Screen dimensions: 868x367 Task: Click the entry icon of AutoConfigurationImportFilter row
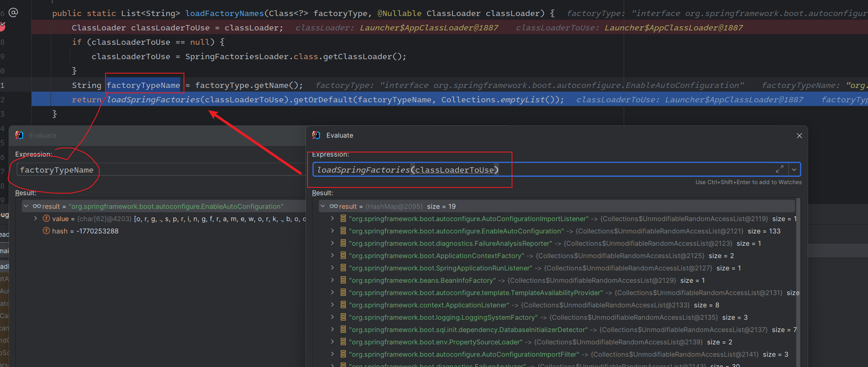[x=343, y=354]
